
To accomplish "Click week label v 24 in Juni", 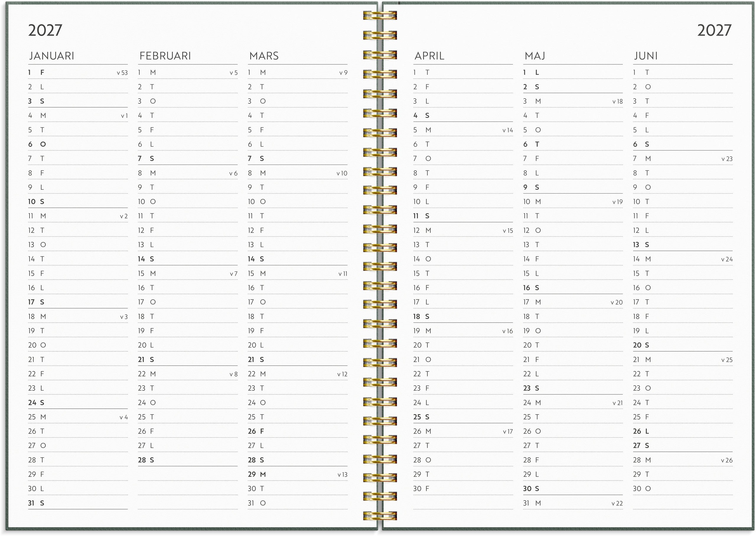I will pyautogui.click(x=727, y=260).
